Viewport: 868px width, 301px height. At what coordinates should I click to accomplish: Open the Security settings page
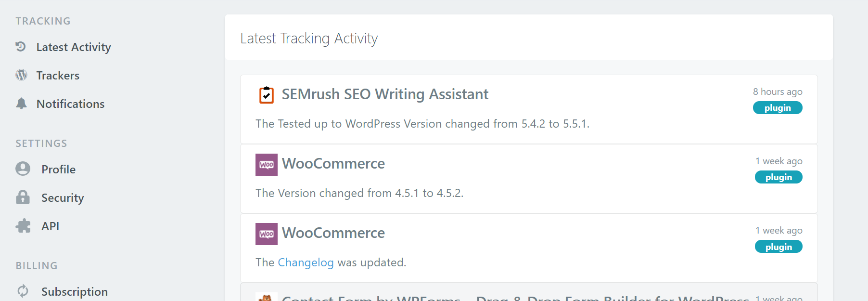(63, 198)
